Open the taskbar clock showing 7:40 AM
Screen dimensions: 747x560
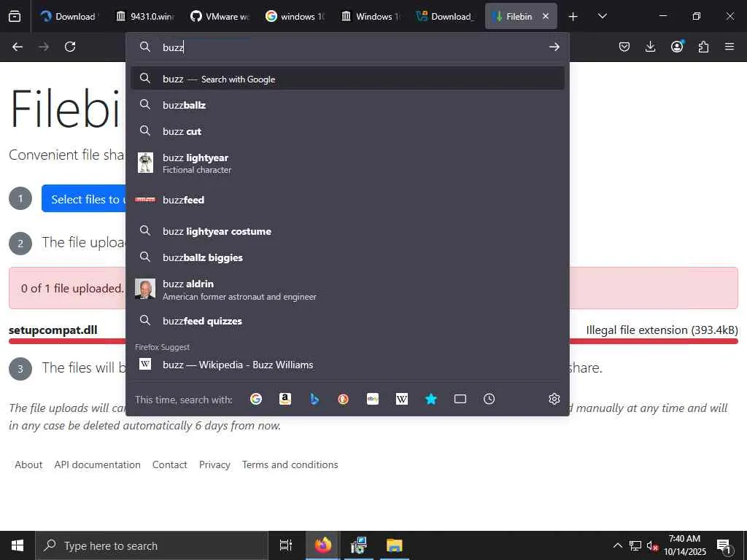pos(684,545)
